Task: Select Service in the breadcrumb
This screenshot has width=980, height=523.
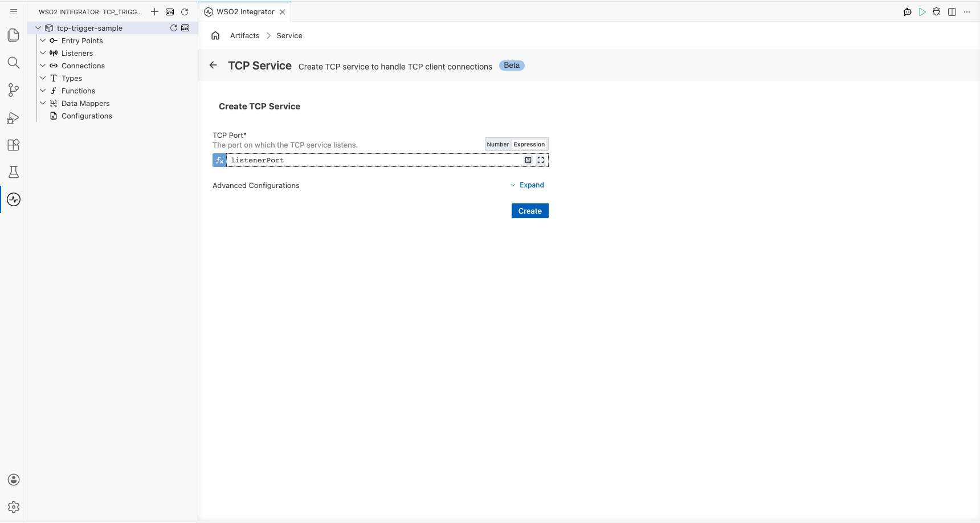Action: coord(289,35)
